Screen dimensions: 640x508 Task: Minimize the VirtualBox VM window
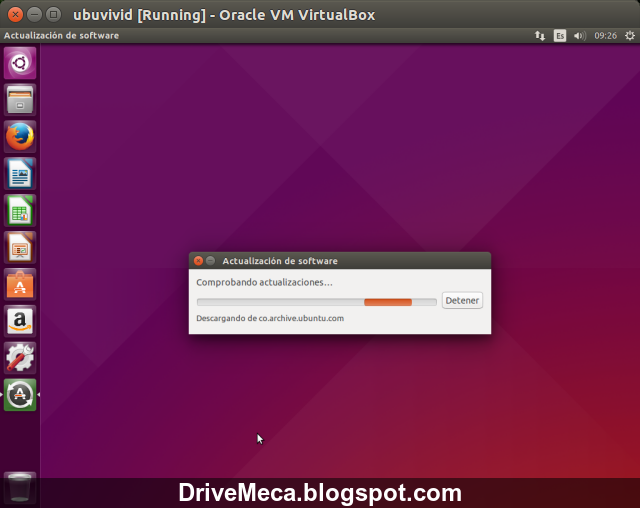34,15
